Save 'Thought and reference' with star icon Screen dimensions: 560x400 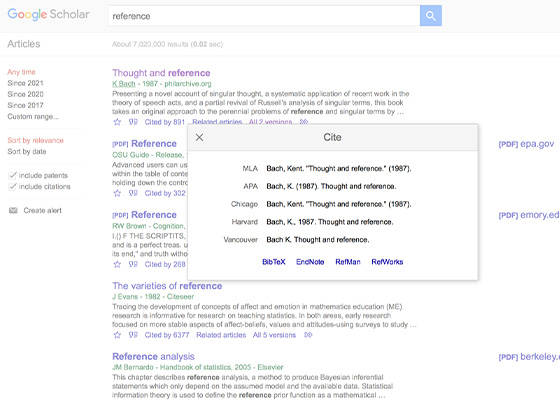coord(117,122)
